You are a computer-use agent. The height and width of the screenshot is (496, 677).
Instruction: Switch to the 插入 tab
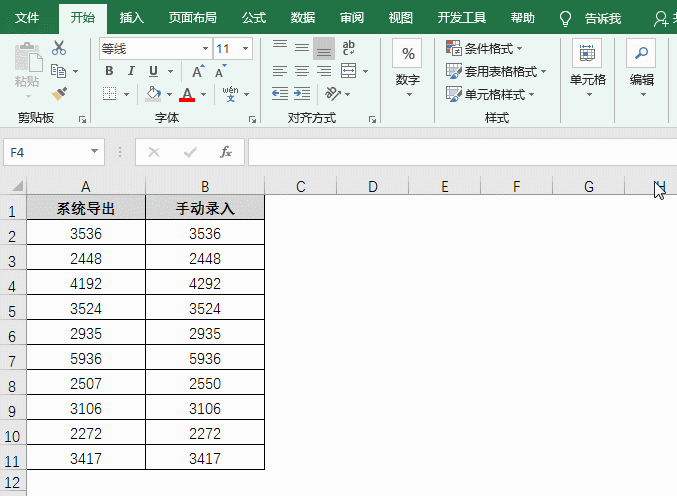tap(132, 18)
